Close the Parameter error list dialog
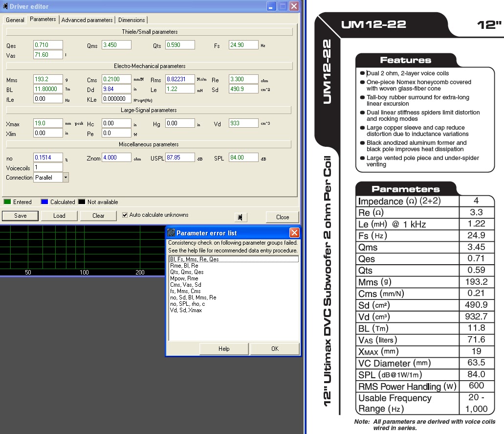Screen dimensions: 504x434 pos(294,232)
